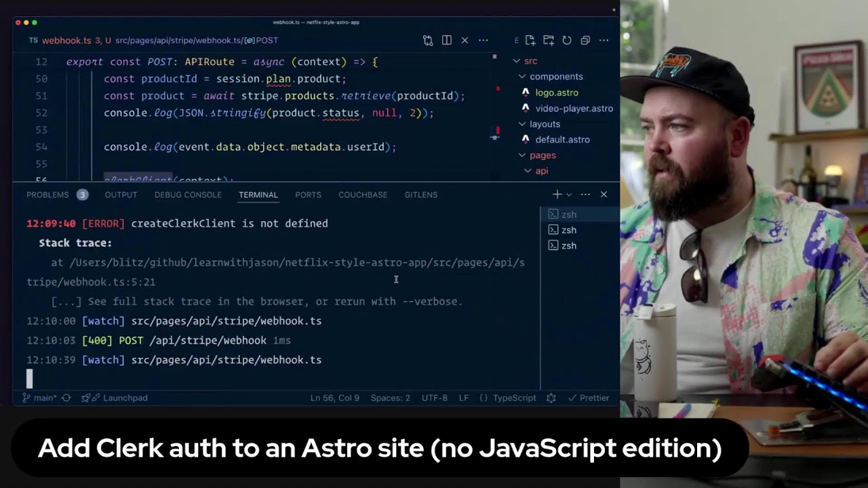Screen dimensions: 868x488
Task: Click the editor vertical scrollbar
Action: point(494,117)
